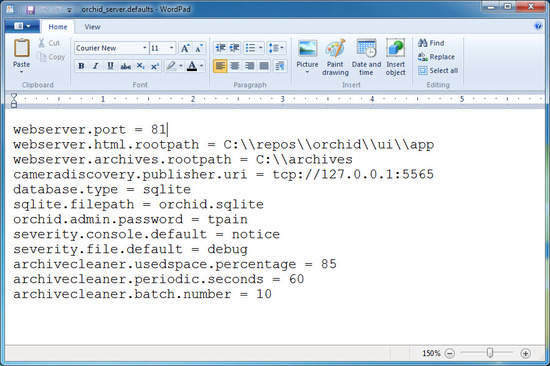Click the zoom in plus button
Viewport: 550px width, 366px height.
(x=525, y=353)
